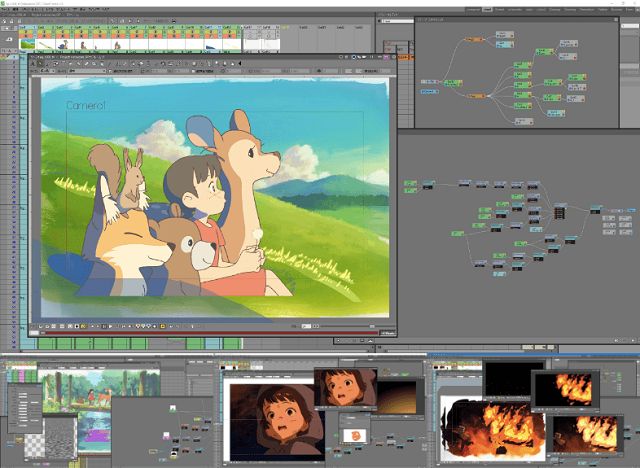The width and height of the screenshot is (640, 468).
Task: Tick the first checkbox in tool options bar
Action: coord(110,71)
